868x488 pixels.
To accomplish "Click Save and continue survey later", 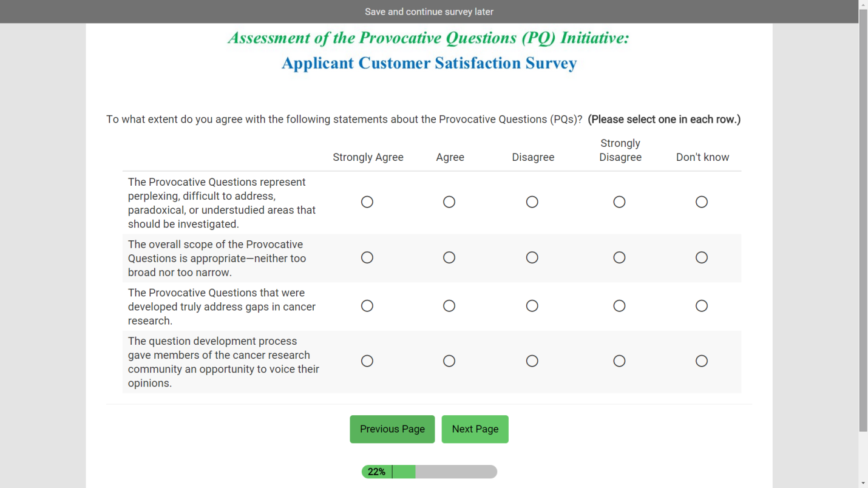I will [429, 12].
